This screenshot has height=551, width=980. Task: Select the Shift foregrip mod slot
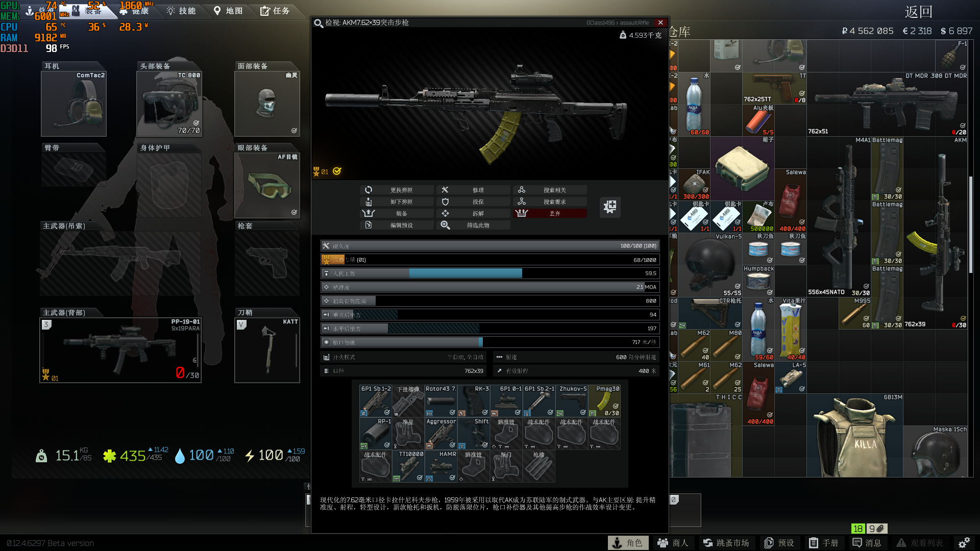474,434
